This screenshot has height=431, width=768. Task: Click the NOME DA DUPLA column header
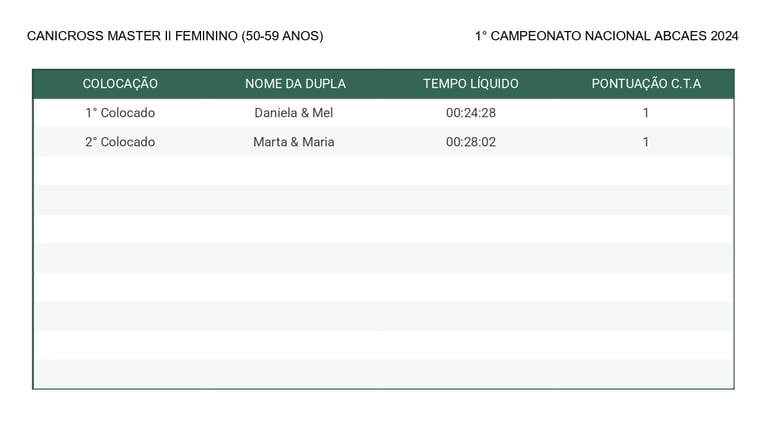[x=295, y=84]
